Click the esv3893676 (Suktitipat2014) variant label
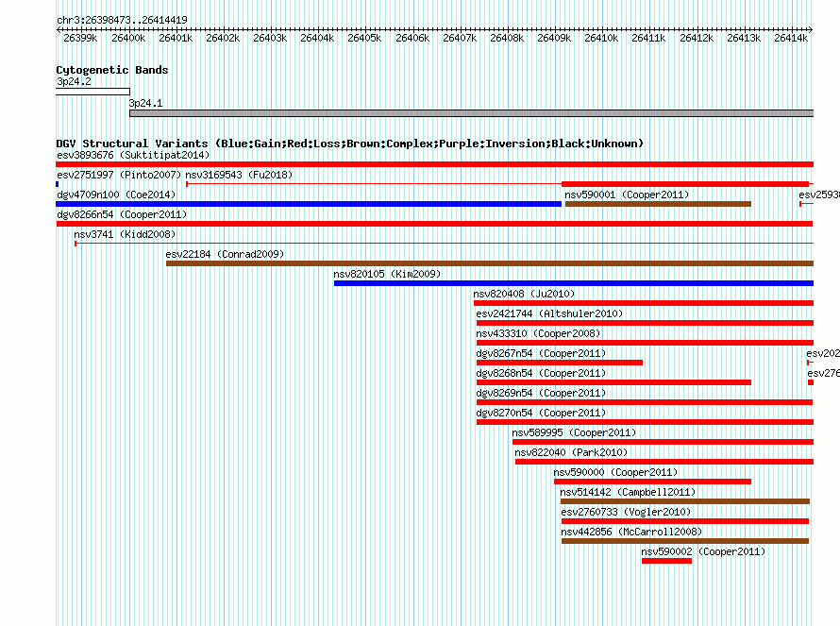This screenshot has width=840, height=626. pyautogui.click(x=133, y=155)
